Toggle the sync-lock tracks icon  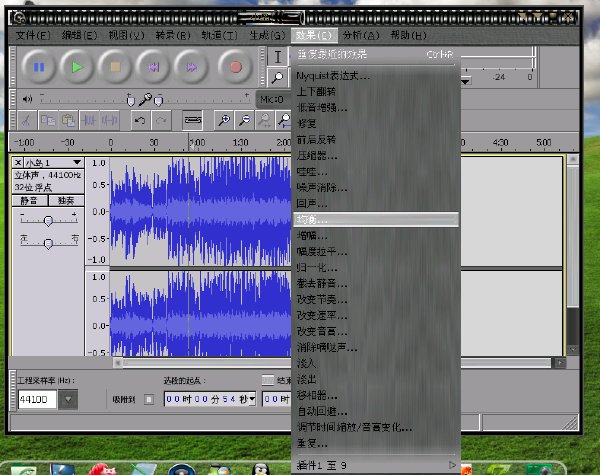(x=192, y=121)
